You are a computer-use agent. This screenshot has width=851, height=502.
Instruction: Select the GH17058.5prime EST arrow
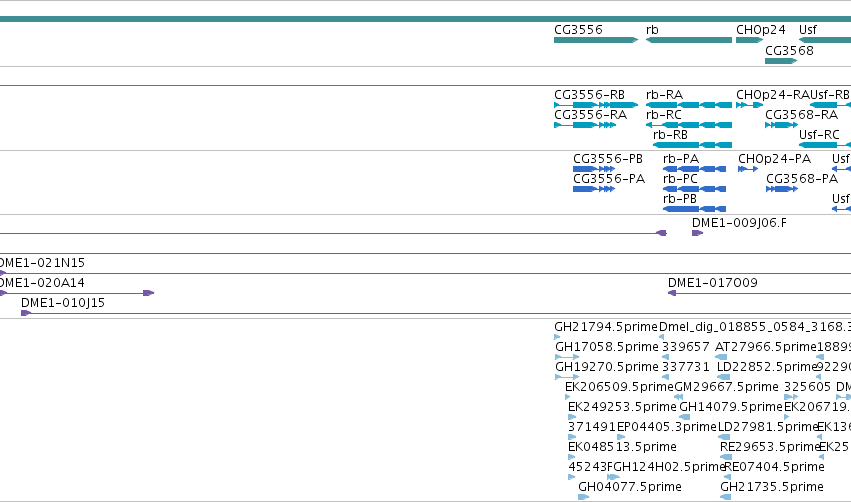(x=567, y=357)
